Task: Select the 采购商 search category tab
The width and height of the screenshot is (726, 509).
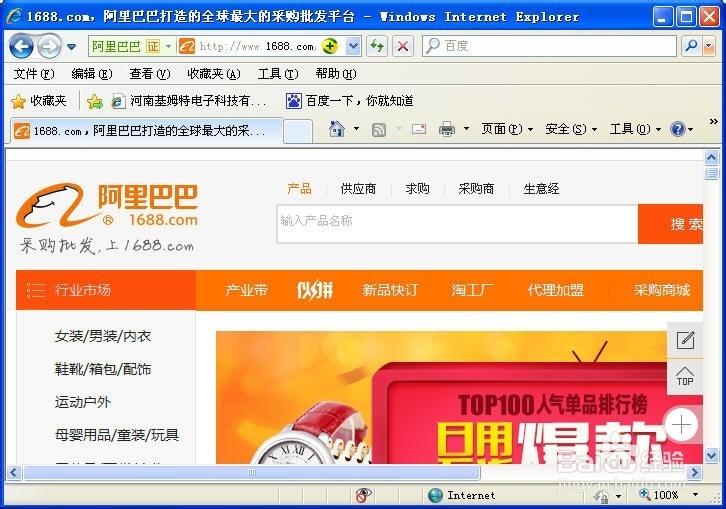Action: (476, 189)
